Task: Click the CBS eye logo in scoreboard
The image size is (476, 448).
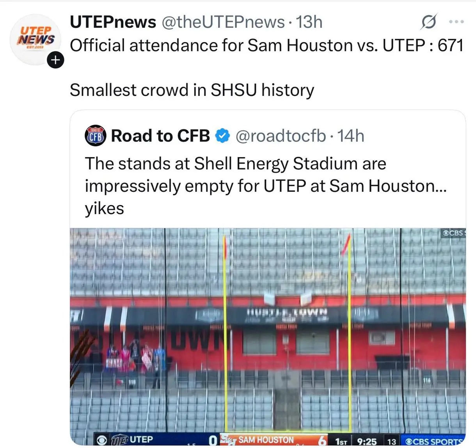Action: tap(102, 440)
